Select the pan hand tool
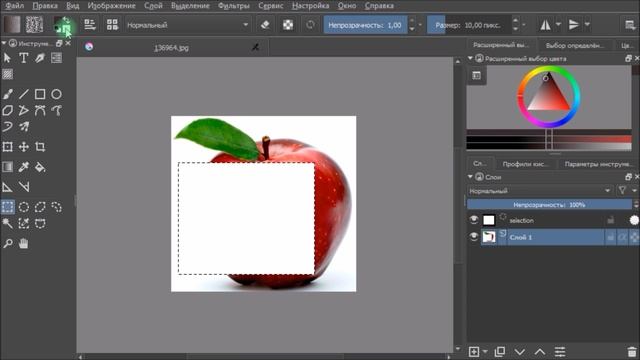The image size is (640, 360). tap(24, 244)
